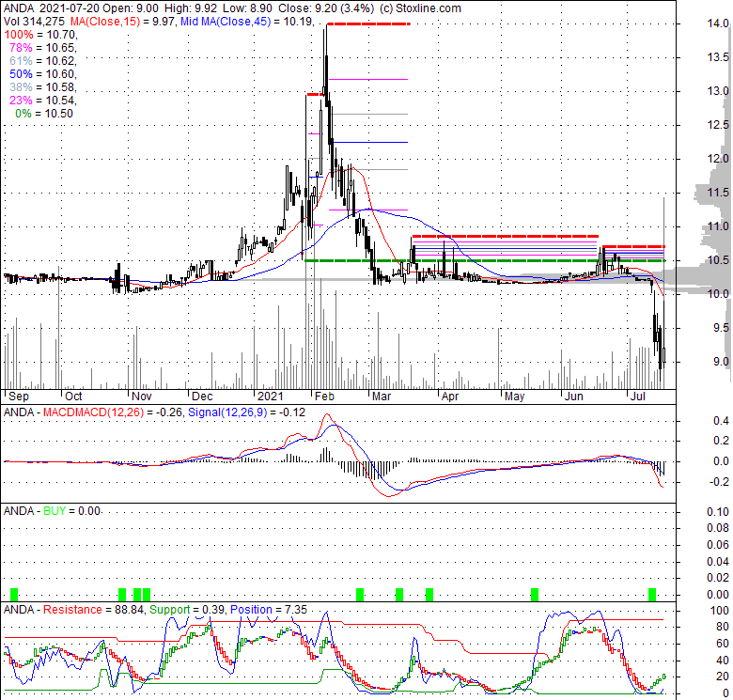Select the Feb label on the time axis
Screen dimensions: 733x700
[324, 397]
